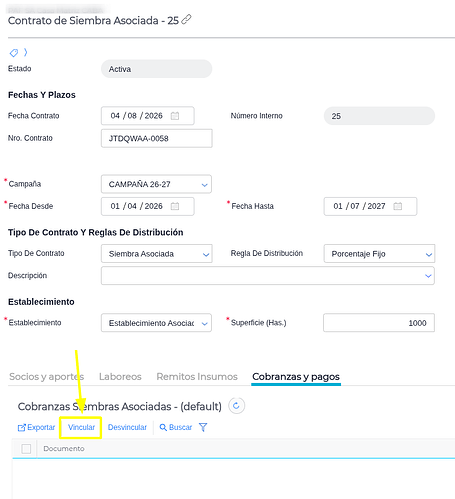
Task: Click the Nro. Contrato input field
Action: coord(157,138)
